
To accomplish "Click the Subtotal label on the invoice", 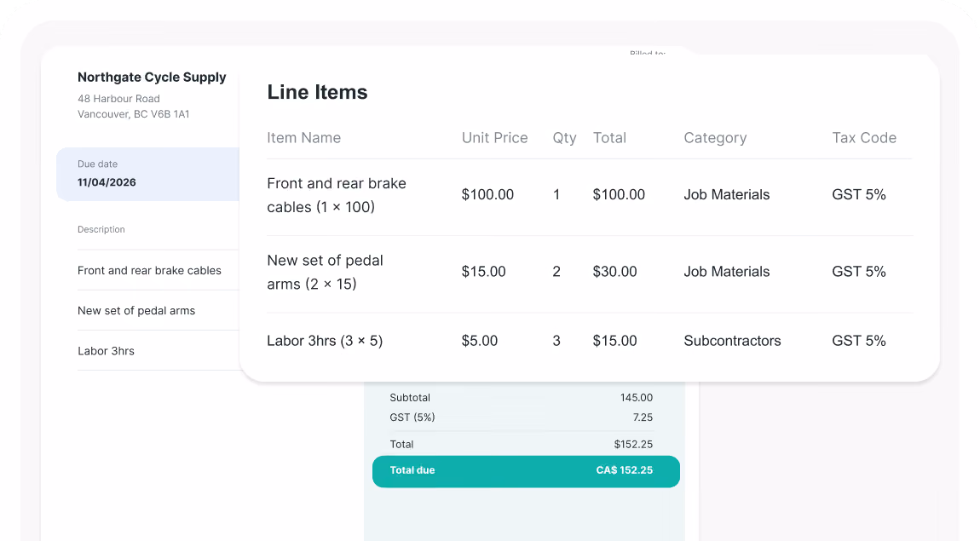I will click(x=410, y=398).
